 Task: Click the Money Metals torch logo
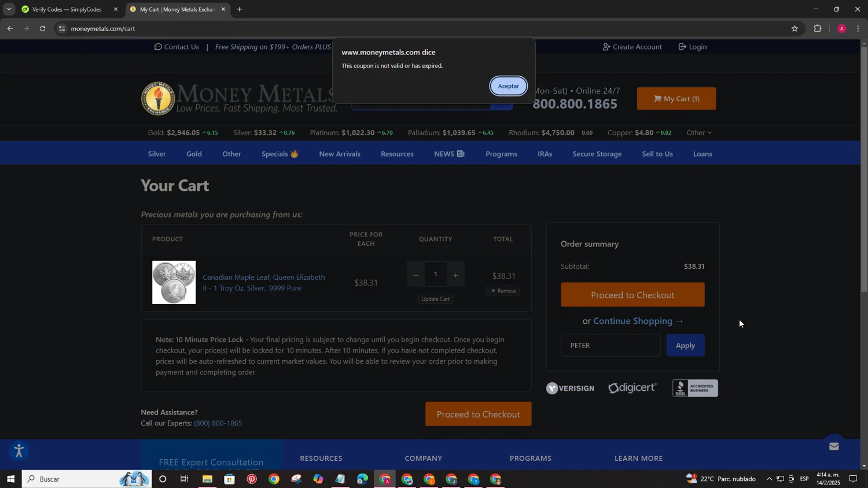click(158, 98)
